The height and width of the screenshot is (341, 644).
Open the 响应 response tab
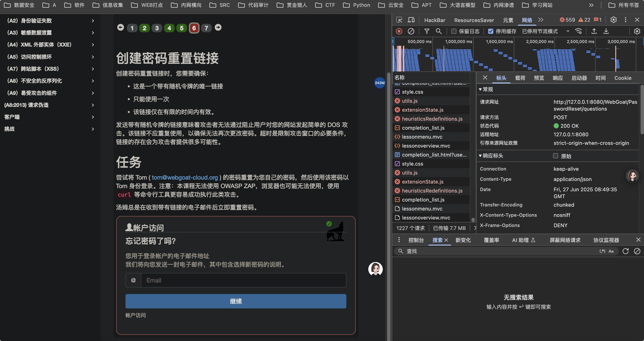pos(558,78)
